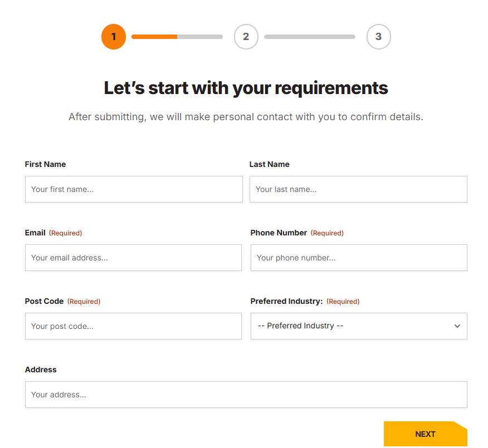This screenshot has height=448, width=488.
Task: Click the Last Name label
Action: pos(269,164)
